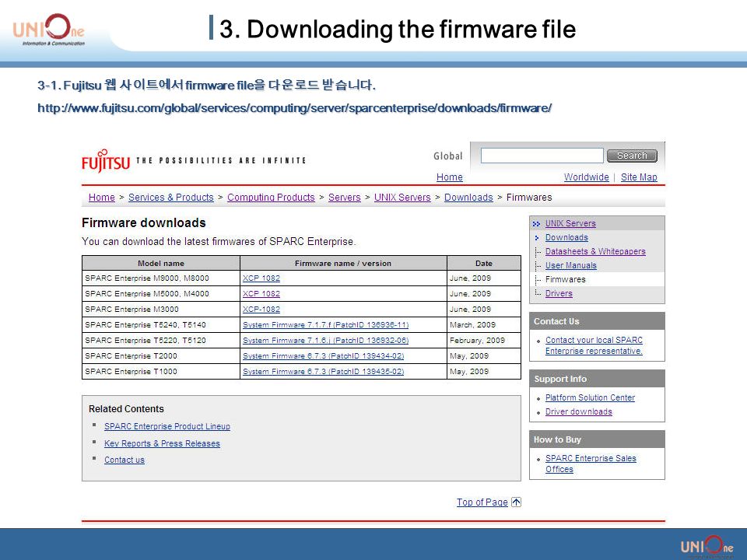Select UNIX Servers in the sidebar
The image size is (747, 560).
tap(570, 223)
